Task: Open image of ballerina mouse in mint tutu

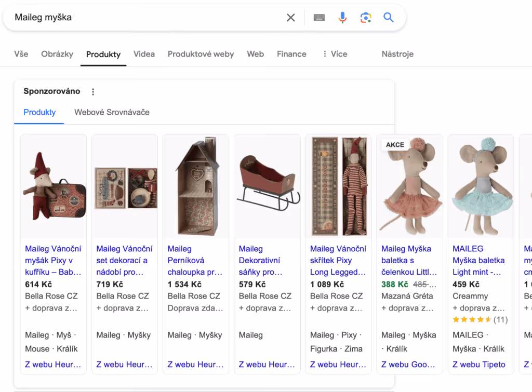Action: [481, 186]
